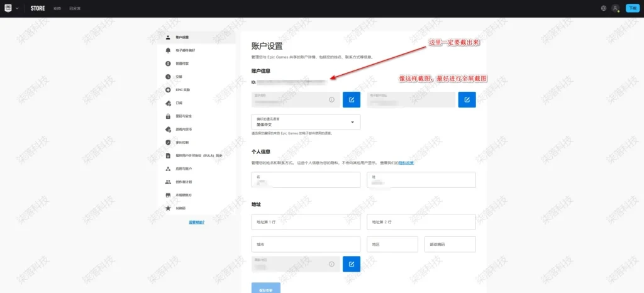Open 交易 clock icon in sidebar
Viewport: 644px width, 293px height.
click(168, 77)
